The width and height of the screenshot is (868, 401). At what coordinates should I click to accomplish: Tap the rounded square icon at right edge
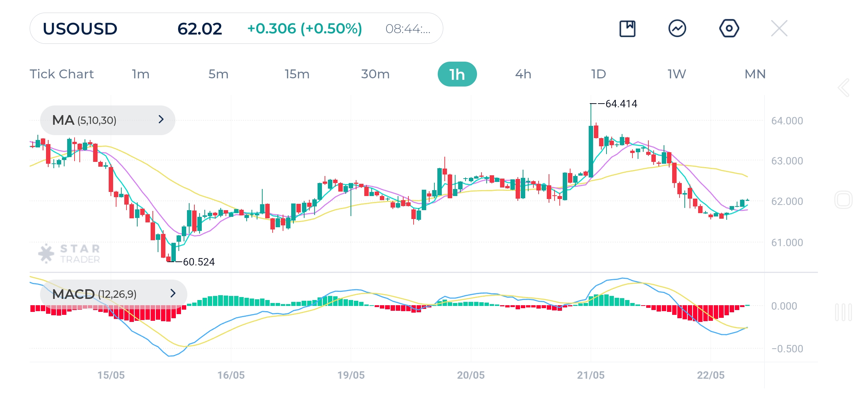tap(843, 200)
